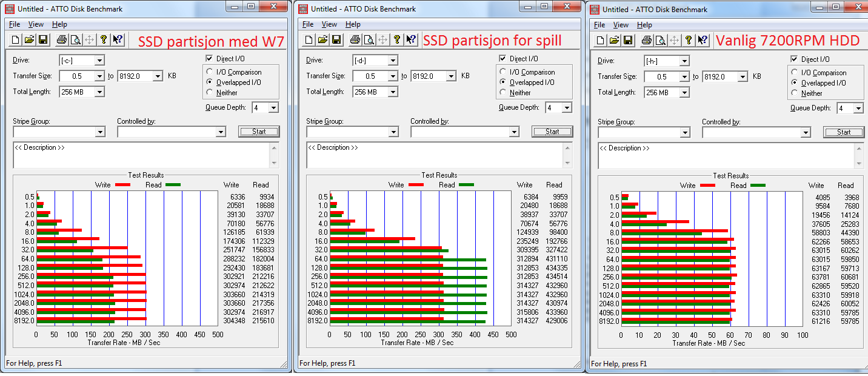Open Print Preview icon in [-c-] drive window
The width and height of the screenshot is (868, 376).
pyautogui.click(x=75, y=40)
